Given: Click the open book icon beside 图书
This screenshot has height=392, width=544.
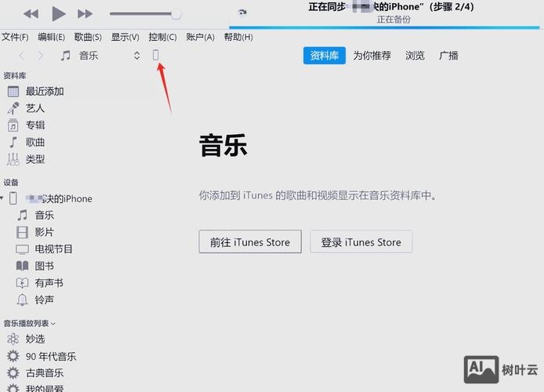Looking at the screenshot, I should tap(22, 266).
